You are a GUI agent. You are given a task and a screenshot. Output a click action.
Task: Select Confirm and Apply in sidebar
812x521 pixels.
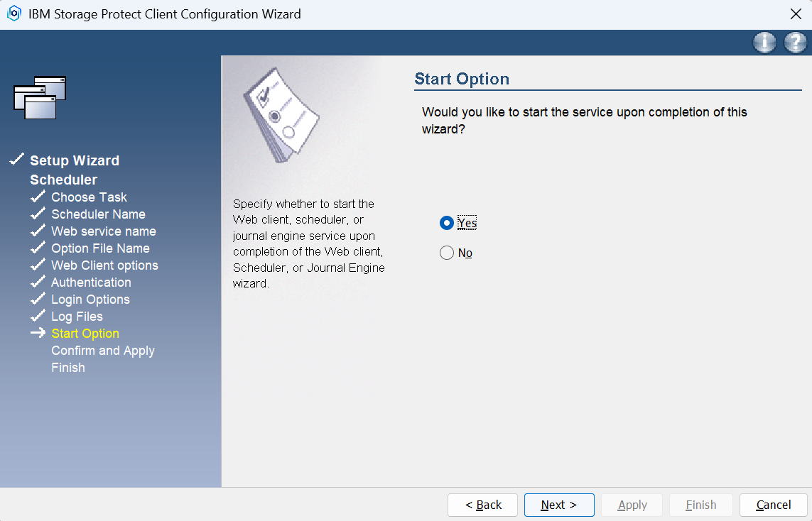pos(103,351)
